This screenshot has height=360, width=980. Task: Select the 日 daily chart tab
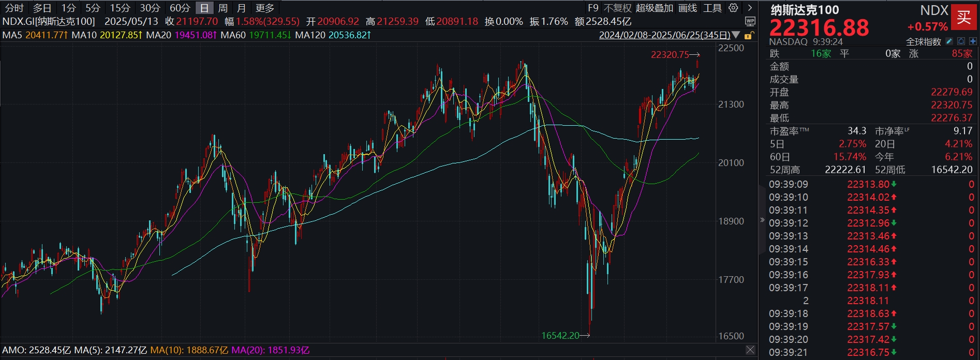point(204,8)
